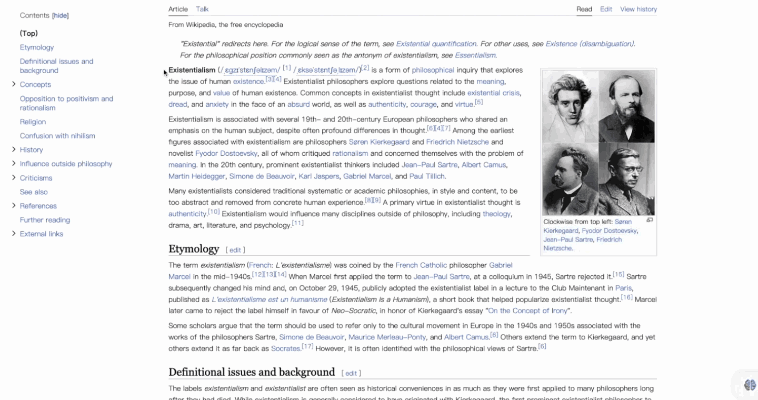The height and width of the screenshot is (400, 758).
Task: Jump to (Top) in contents
Action: click(x=29, y=33)
